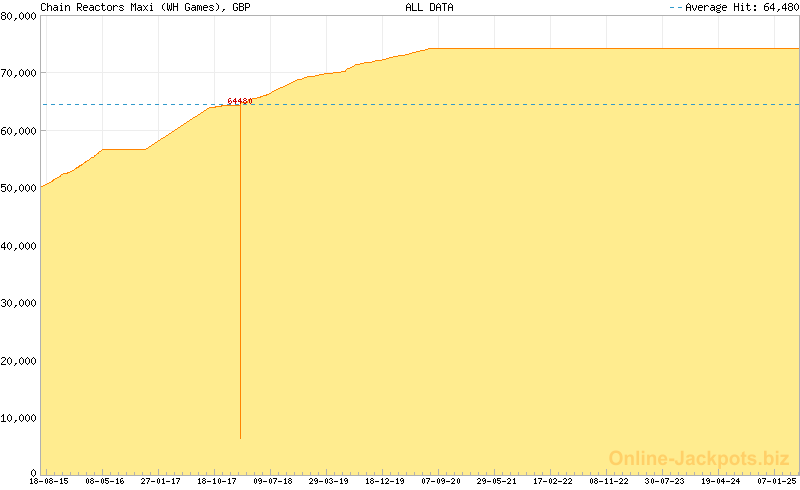Click the 07-01-25 date at far right
Screen dimensions: 800x490
click(x=775, y=481)
